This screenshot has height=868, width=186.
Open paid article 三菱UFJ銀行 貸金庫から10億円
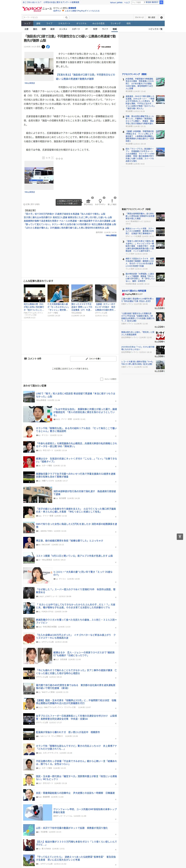coord(137,300)
